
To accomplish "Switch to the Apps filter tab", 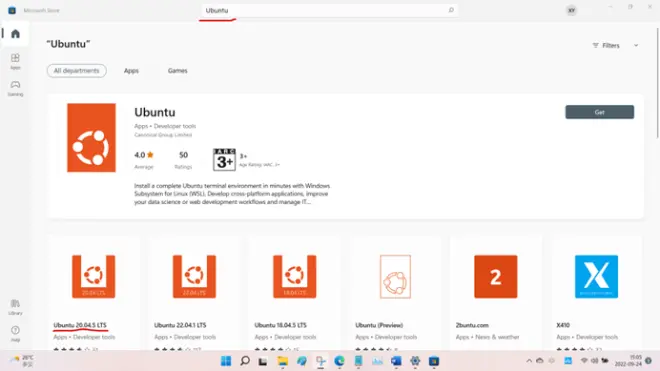I will tap(131, 71).
